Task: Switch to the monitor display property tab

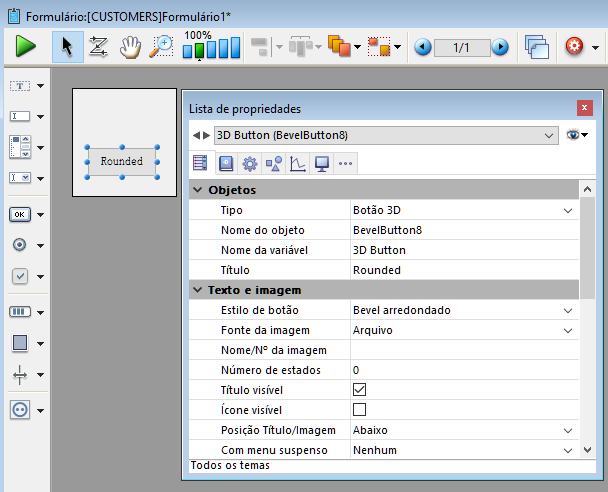Action: point(321,163)
